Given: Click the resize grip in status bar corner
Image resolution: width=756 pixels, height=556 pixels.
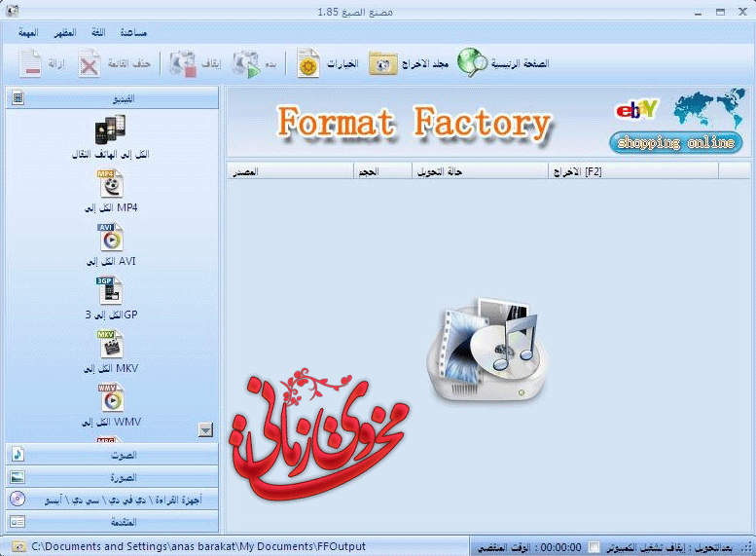Looking at the screenshot, I should click(747, 548).
